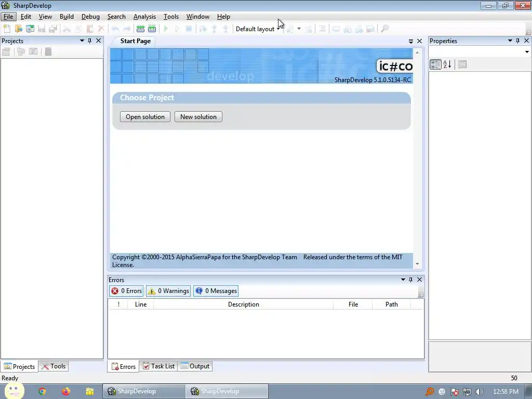Switch to the Tools tab at bottom left
Image resolution: width=532 pixels, height=399 pixels.
(54, 366)
